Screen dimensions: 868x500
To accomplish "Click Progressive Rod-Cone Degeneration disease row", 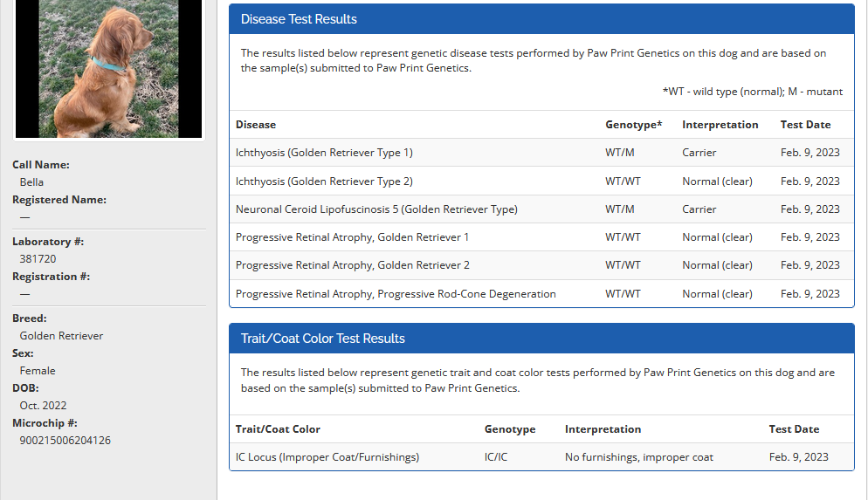I will pos(396,294).
